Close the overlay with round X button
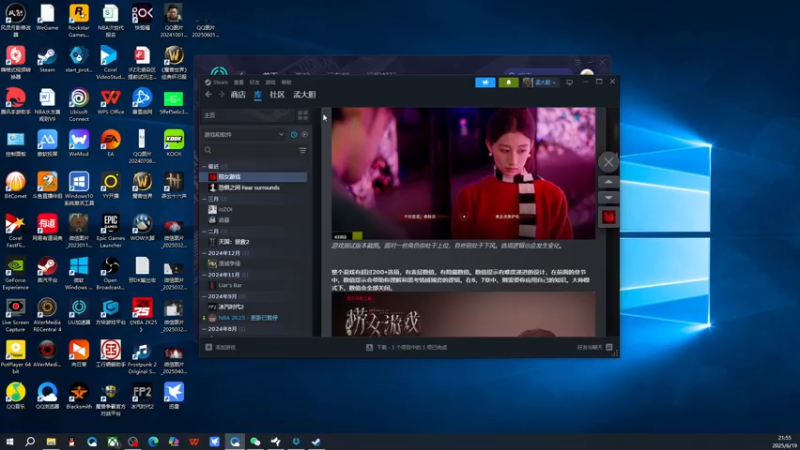 tap(608, 163)
